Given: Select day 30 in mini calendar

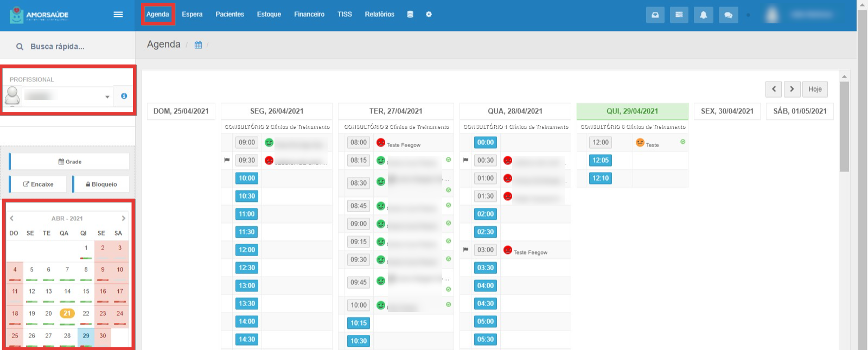Looking at the screenshot, I should point(103,336).
